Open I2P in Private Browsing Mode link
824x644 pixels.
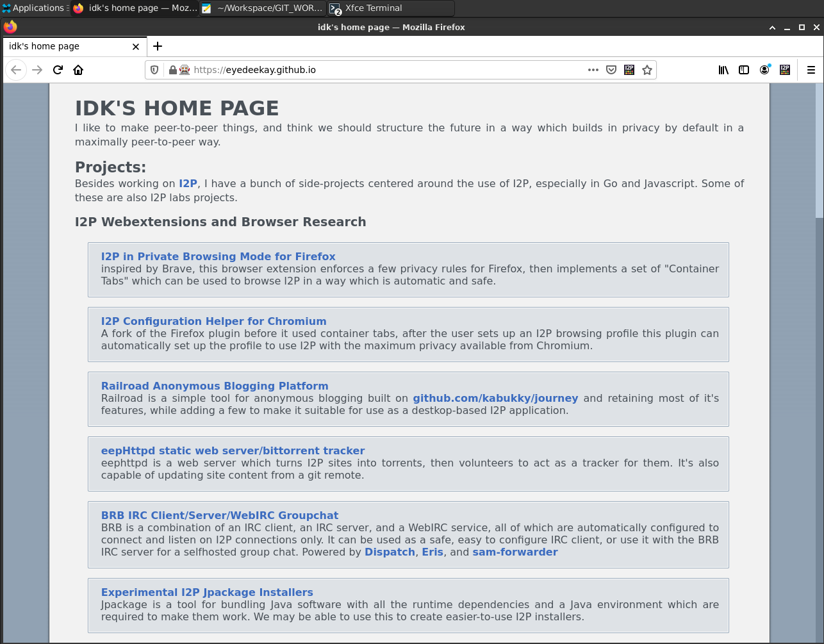[218, 256]
